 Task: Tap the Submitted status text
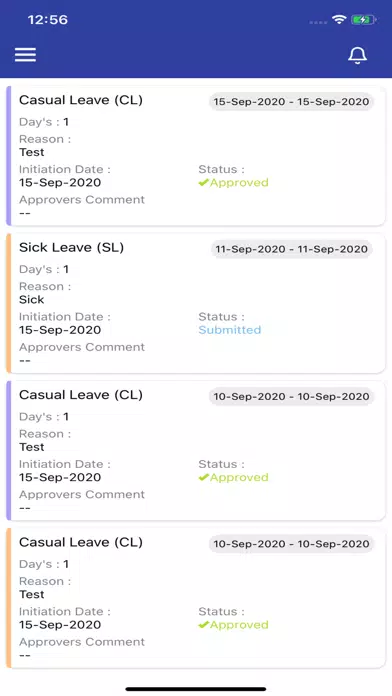pos(230,330)
